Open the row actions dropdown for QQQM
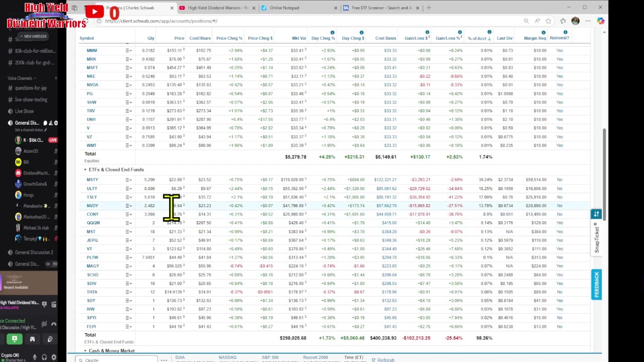The height and width of the screenshot is (362, 644). click(129, 223)
